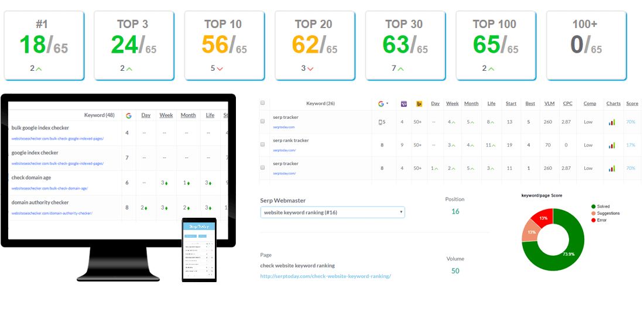Click the keyword text "serp rank tracker"
The image size is (644, 319).
291,140
